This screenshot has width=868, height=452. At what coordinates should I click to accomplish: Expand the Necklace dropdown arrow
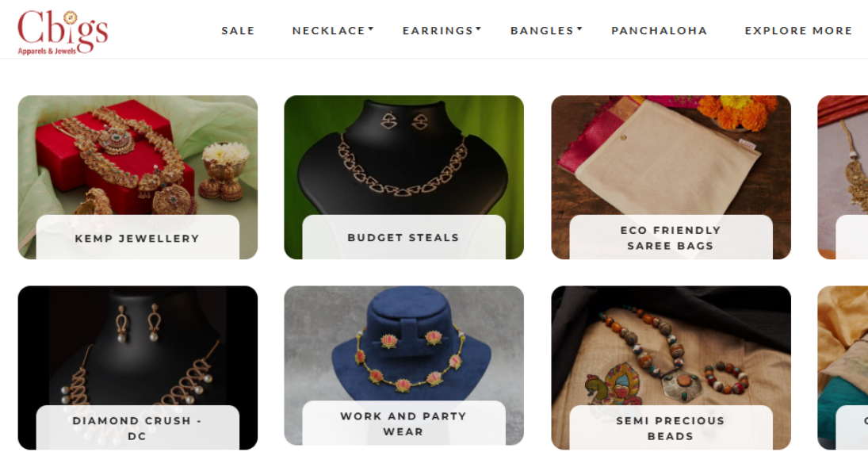[371, 29]
